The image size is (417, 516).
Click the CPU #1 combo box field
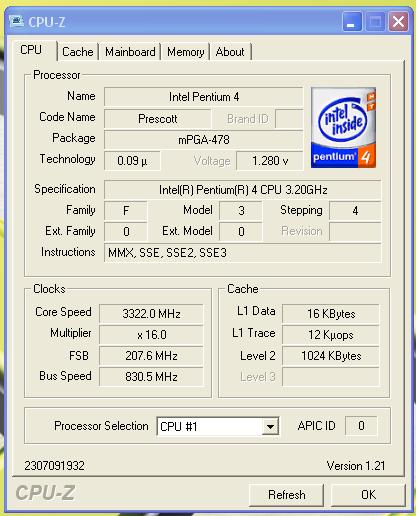coord(218,427)
